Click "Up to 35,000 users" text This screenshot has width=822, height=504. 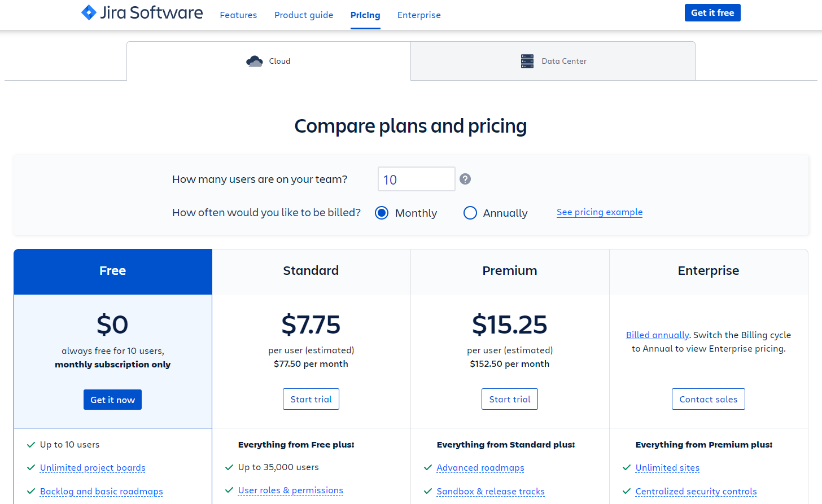(278, 467)
